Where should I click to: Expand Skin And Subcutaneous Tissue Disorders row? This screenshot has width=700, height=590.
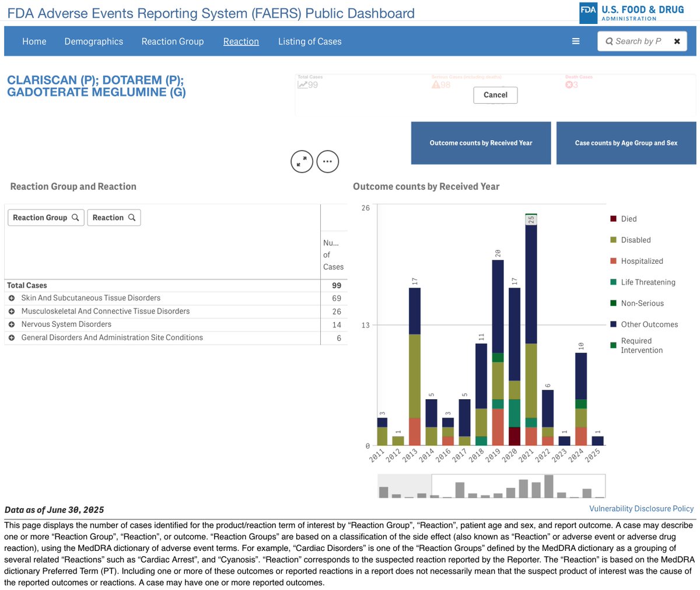click(x=12, y=298)
